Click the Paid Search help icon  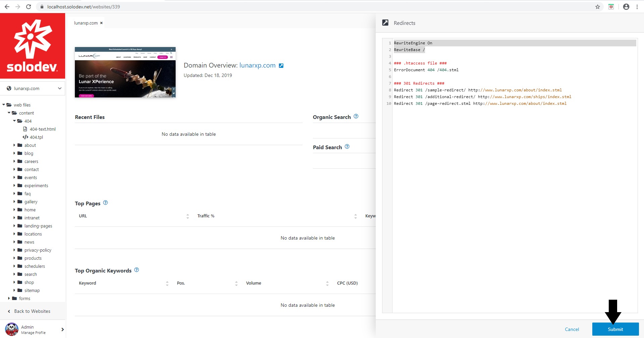click(x=347, y=146)
